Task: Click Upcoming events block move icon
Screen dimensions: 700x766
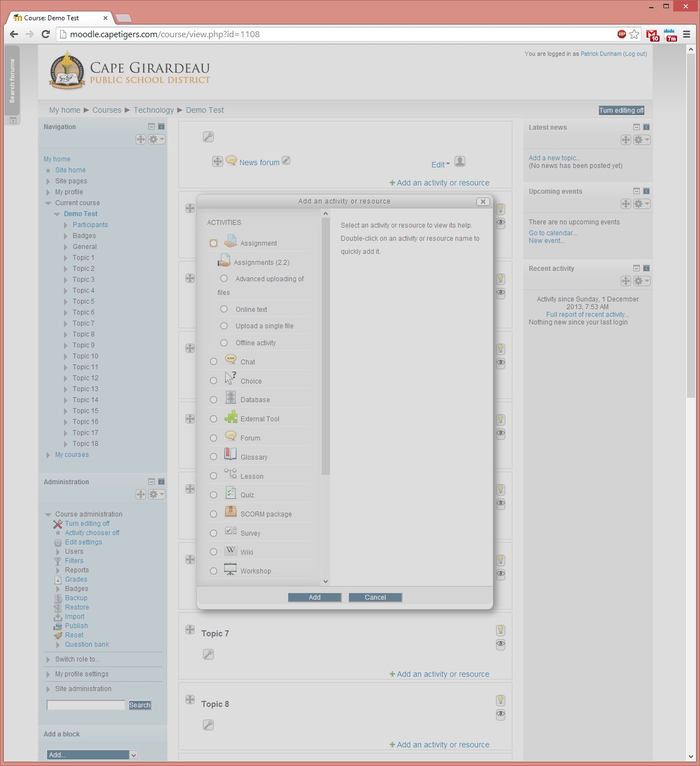Action: 626,204
